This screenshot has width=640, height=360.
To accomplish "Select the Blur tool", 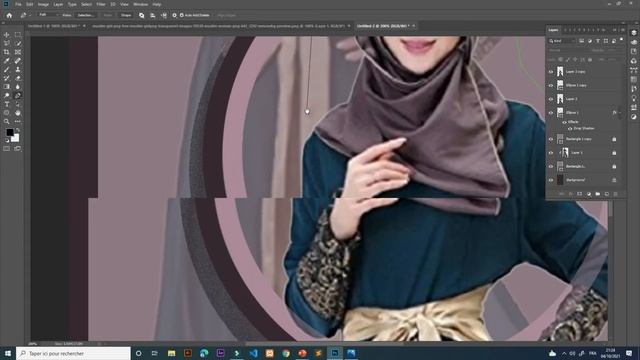I will coord(18,87).
